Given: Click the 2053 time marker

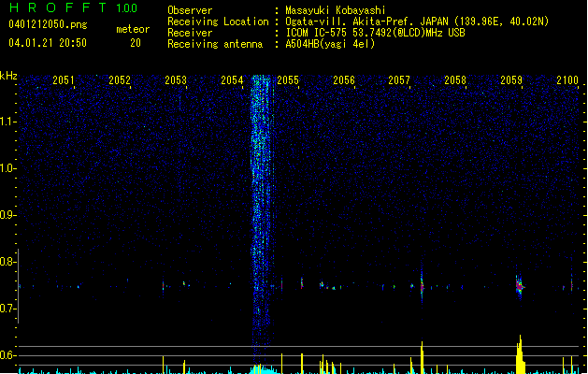Looking at the screenshot, I should [176, 80].
